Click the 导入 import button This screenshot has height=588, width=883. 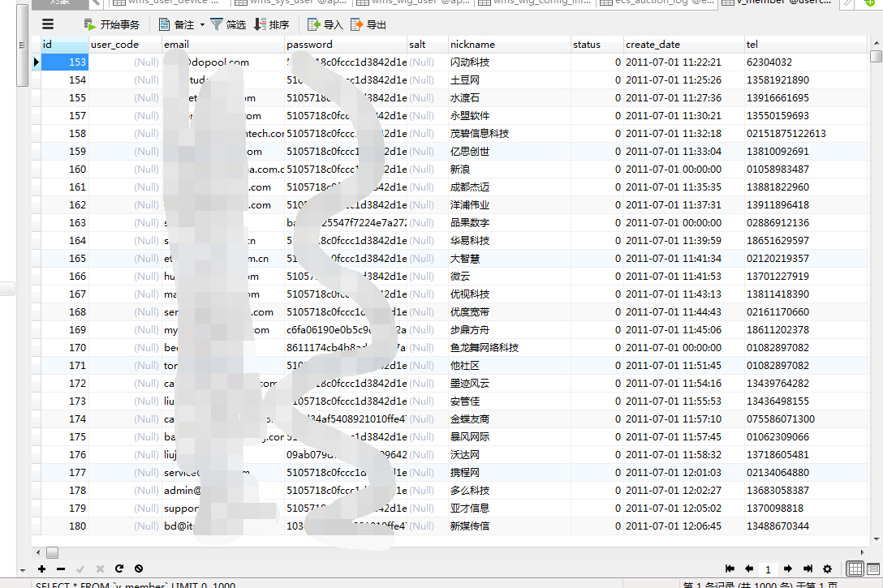325,25
